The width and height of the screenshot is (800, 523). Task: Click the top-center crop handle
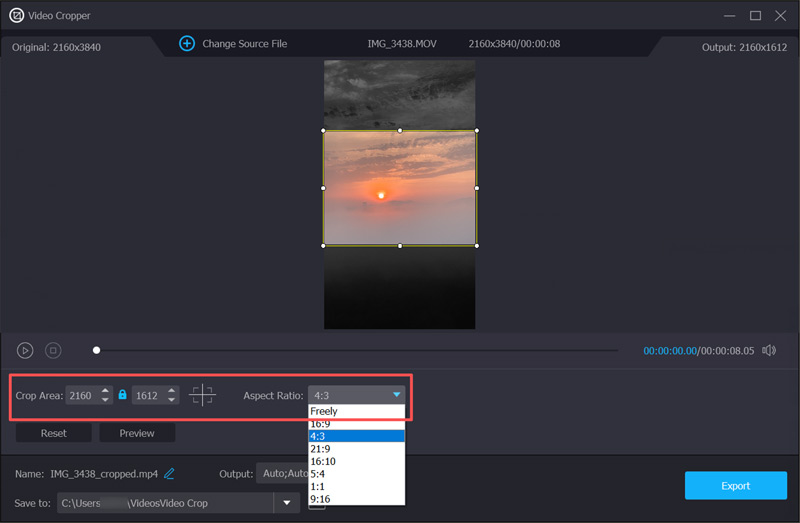pyautogui.click(x=400, y=131)
